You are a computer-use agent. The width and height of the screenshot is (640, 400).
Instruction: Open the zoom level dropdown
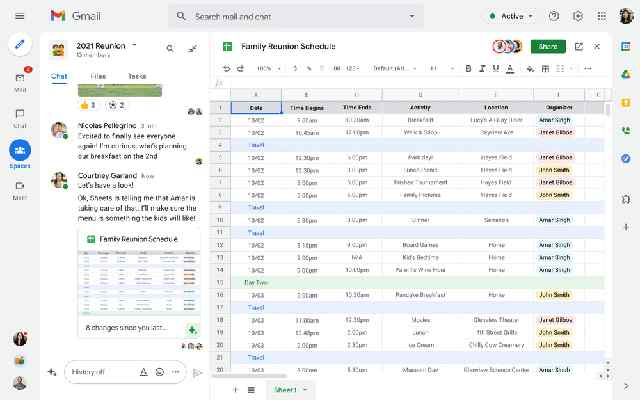click(x=269, y=69)
